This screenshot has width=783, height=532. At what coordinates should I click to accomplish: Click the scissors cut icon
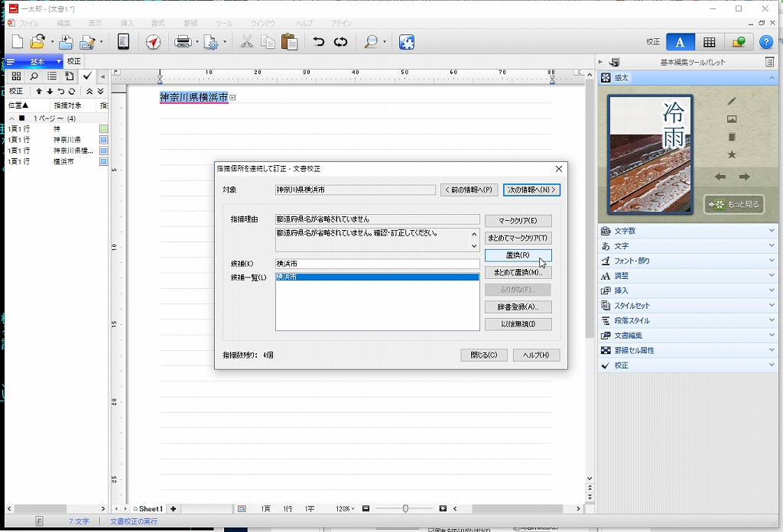[x=246, y=42]
